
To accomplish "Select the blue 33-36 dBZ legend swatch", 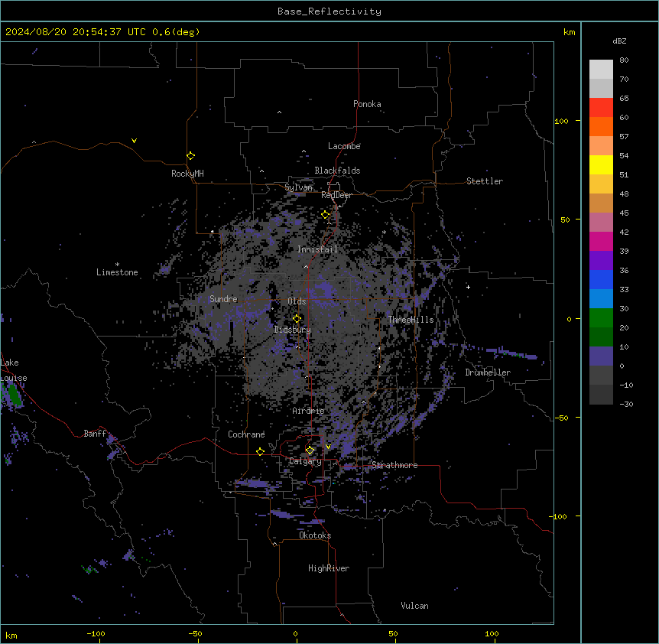I will 601,279.
